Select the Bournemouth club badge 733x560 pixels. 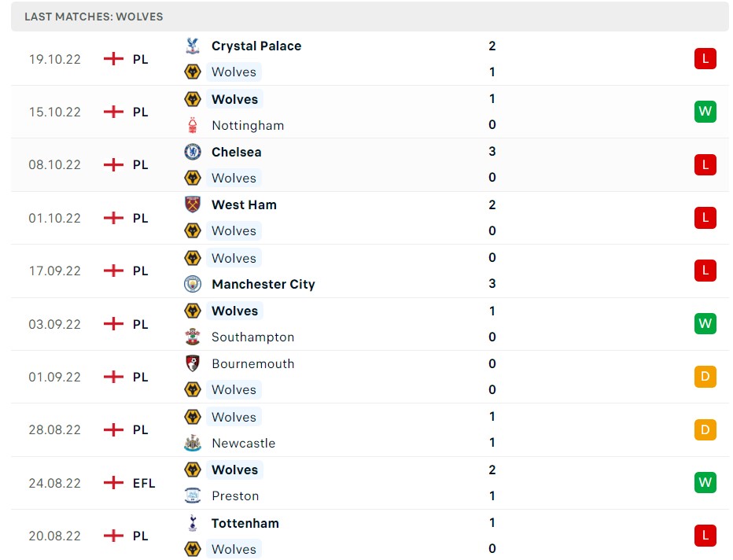tap(192, 364)
